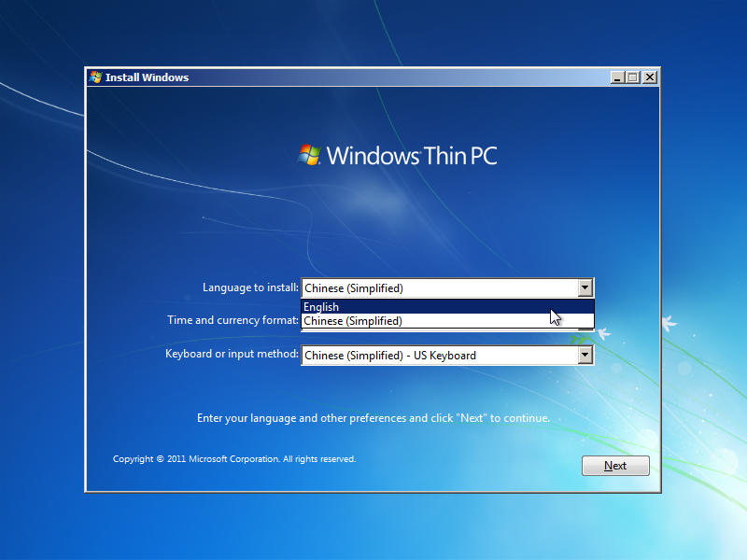
Task: Click the "Enter your language" instruction text
Action: point(373,418)
